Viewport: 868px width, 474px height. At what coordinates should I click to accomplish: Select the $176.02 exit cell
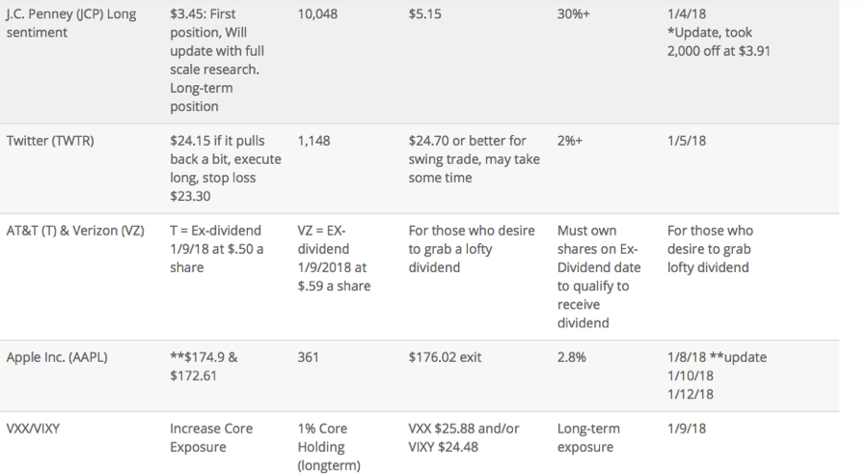445,357
